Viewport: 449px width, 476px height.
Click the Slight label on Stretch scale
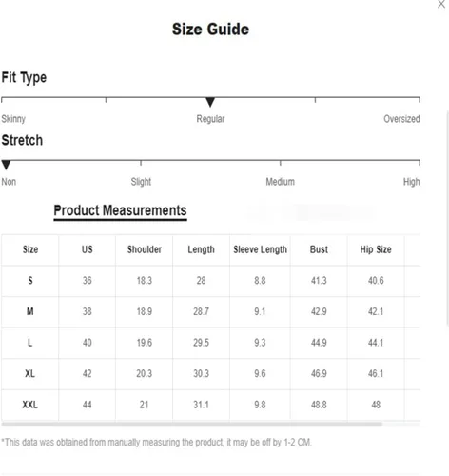(x=141, y=182)
